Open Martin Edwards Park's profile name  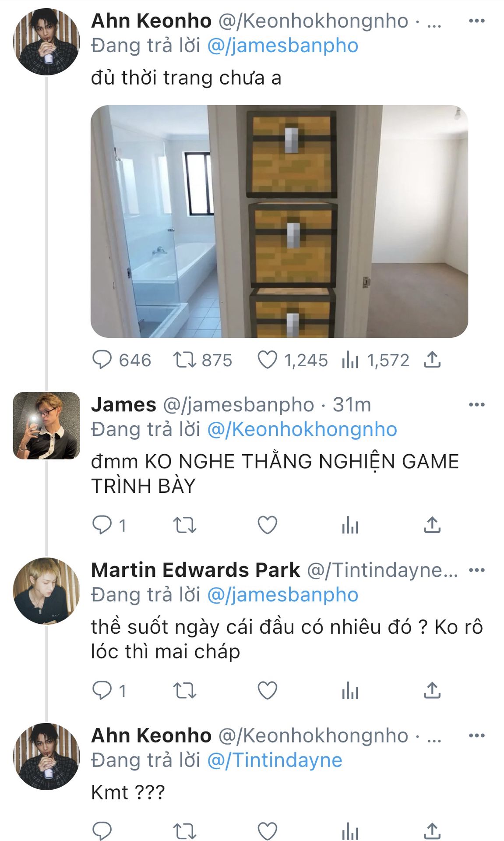click(195, 570)
